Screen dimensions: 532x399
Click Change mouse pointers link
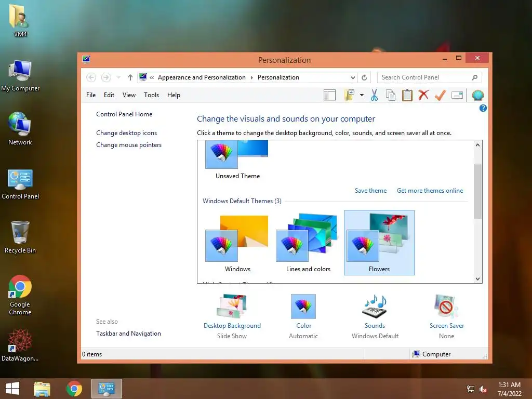pos(129,145)
